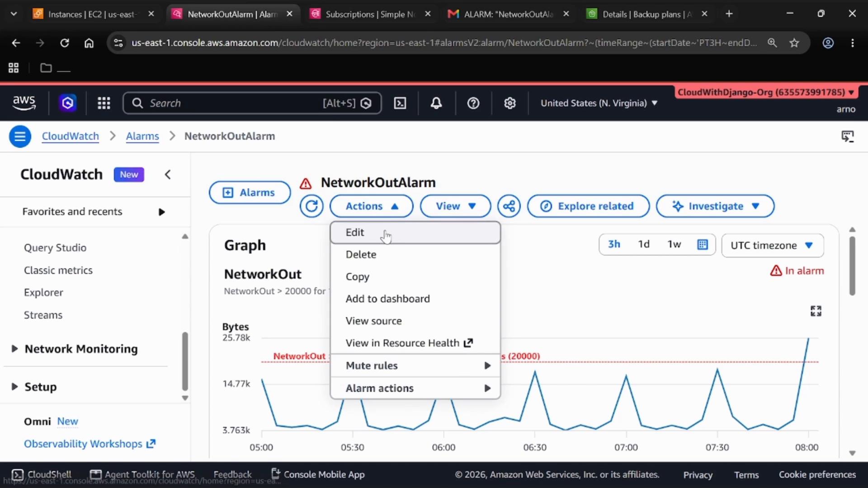Open the CloudWatch breadcrumb link
868x488 pixels.
click(x=70, y=136)
